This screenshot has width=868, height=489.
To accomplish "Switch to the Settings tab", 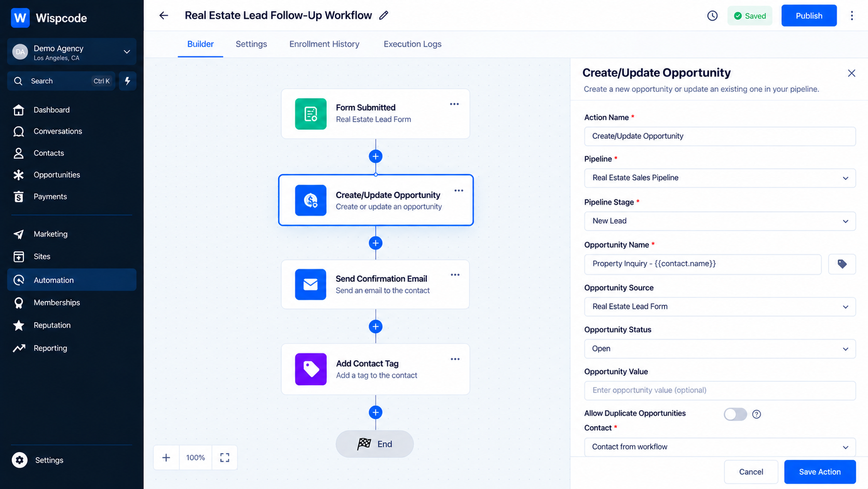I will [251, 44].
